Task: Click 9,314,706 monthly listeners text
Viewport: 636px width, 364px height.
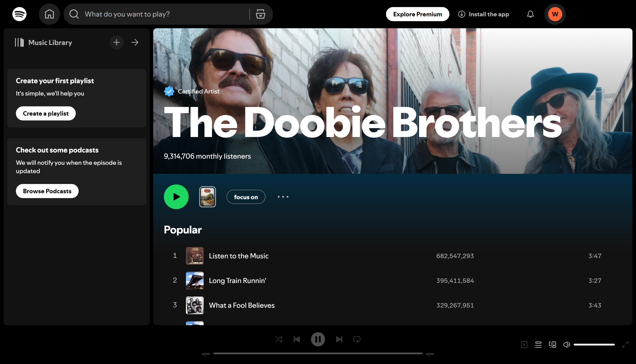Action: [207, 156]
